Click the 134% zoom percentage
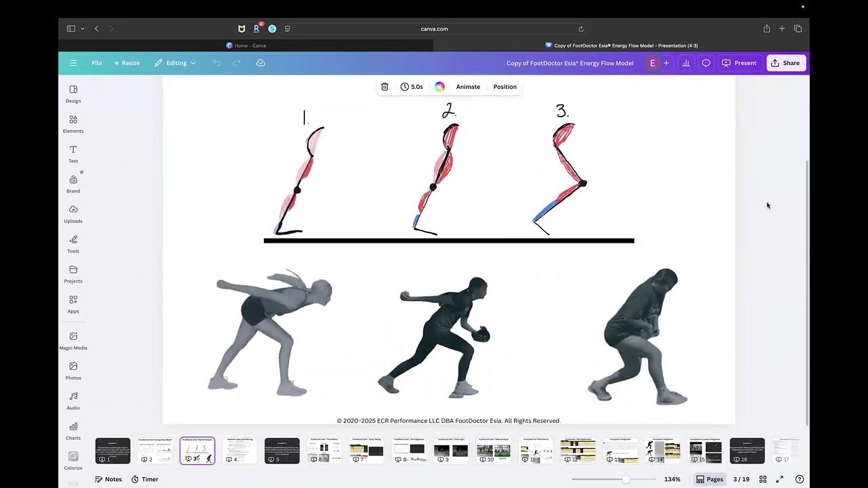Image resolution: width=868 pixels, height=488 pixels. pyautogui.click(x=672, y=479)
